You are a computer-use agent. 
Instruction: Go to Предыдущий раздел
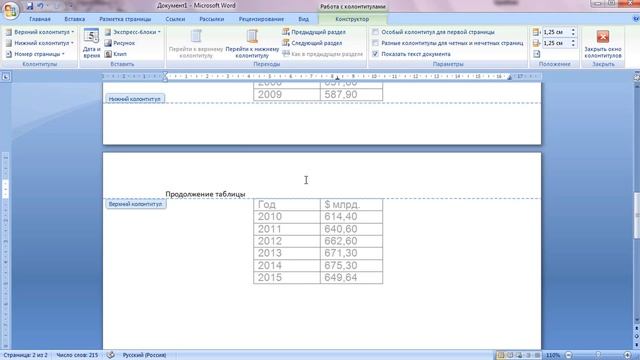tap(314, 32)
